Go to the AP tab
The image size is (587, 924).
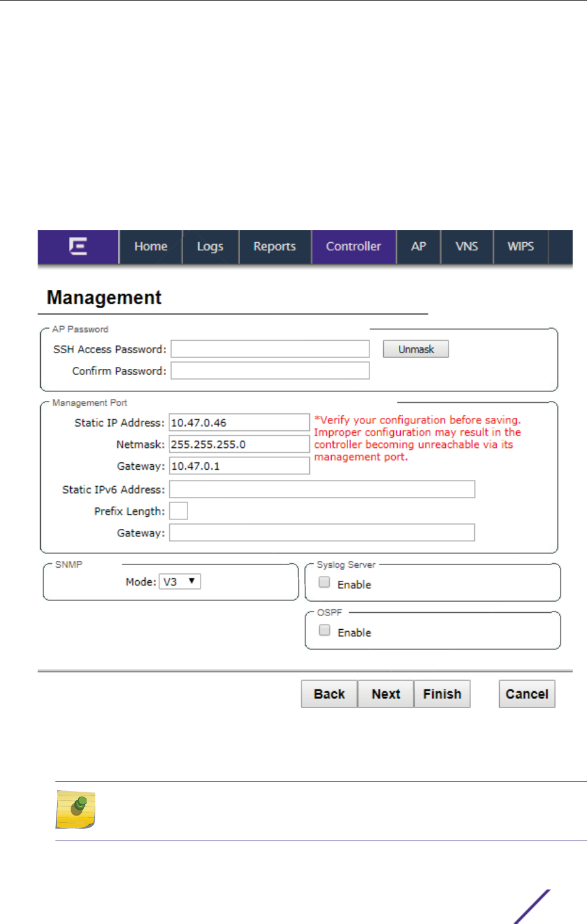coord(418,247)
